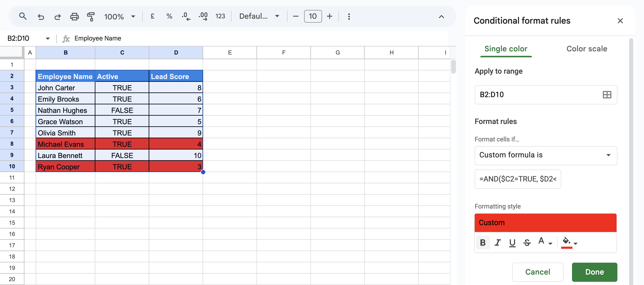Activate the paint format tool
The width and height of the screenshot is (644, 285).
pos(91,16)
